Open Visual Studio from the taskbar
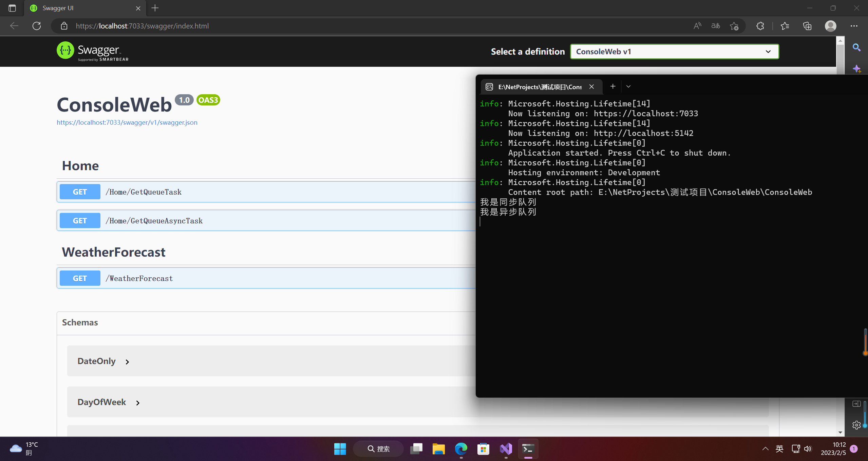Screen dimensions: 868x461 (x=506, y=449)
